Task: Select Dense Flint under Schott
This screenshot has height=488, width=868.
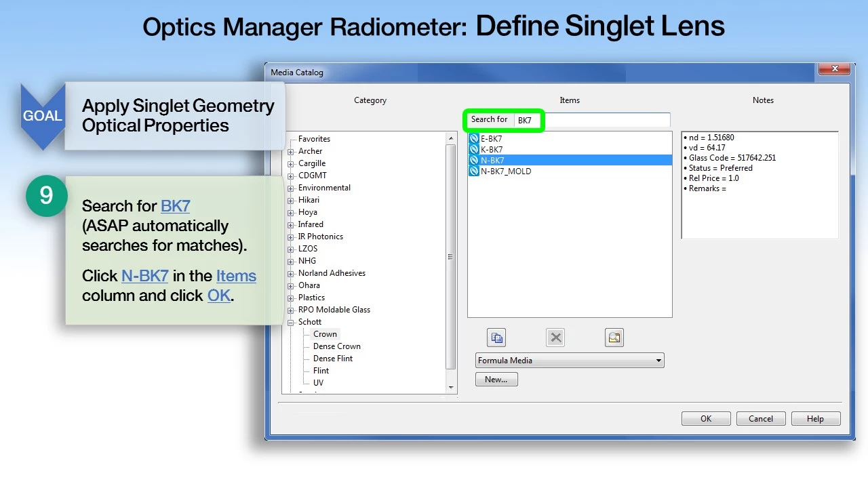Action: click(x=332, y=359)
